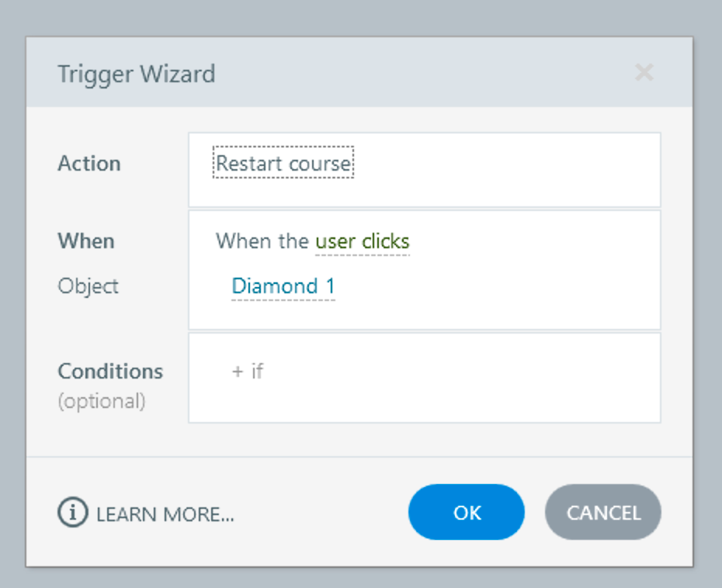The height and width of the screenshot is (588, 722).
Task: Select the bold Action label
Action: [89, 164]
